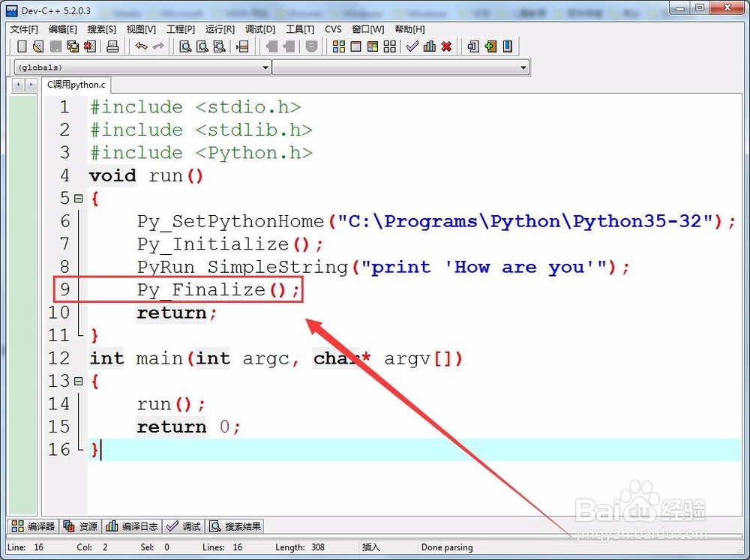Image resolution: width=750 pixels, height=560 pixels.
Task: Switch to the 编译日志 panel tab
Action: point(131,526)
